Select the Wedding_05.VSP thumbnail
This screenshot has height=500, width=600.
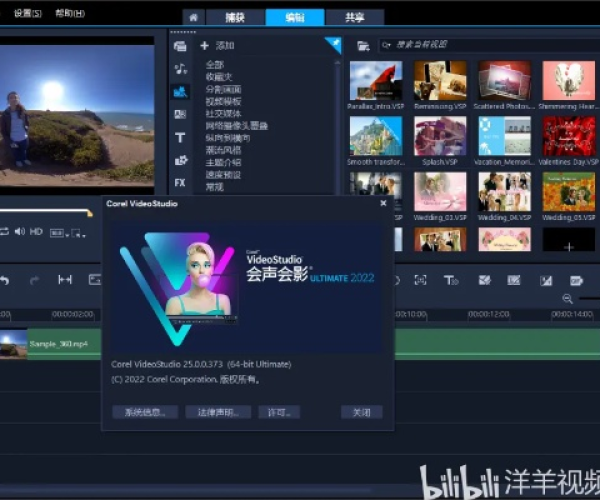tap(569, 192)
